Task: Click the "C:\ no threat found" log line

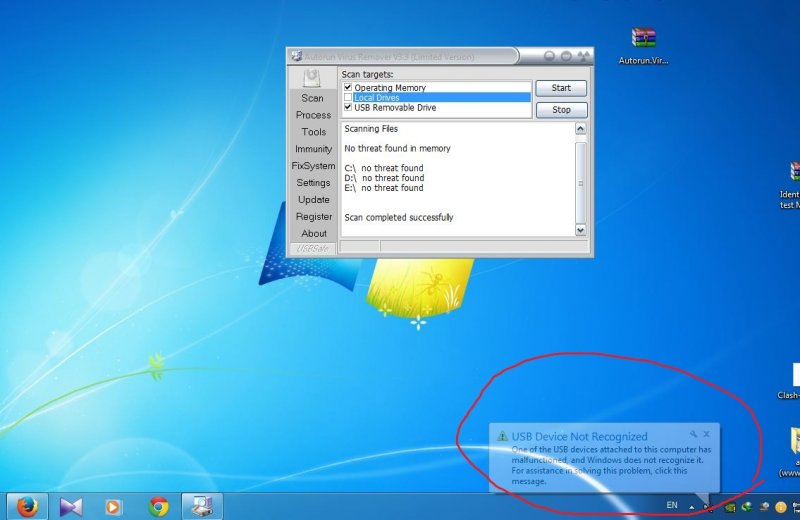Action: 384,168
